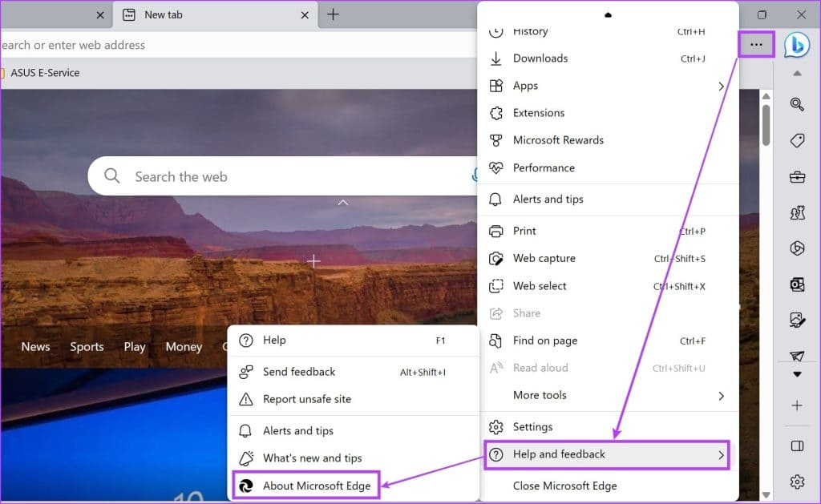Viewport: 821px width, 504px height.
Task: Open the sidebar Drop paper-plane icon
Action: click(797, 356)
